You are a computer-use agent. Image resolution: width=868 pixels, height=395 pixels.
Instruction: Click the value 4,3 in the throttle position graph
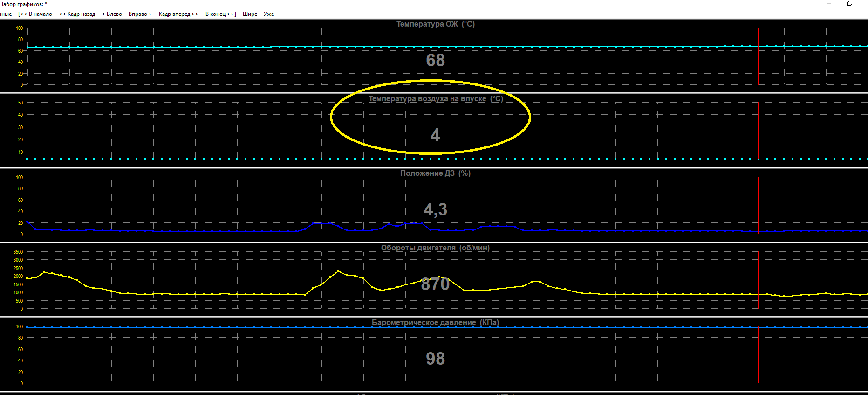(x=435, y=209)
